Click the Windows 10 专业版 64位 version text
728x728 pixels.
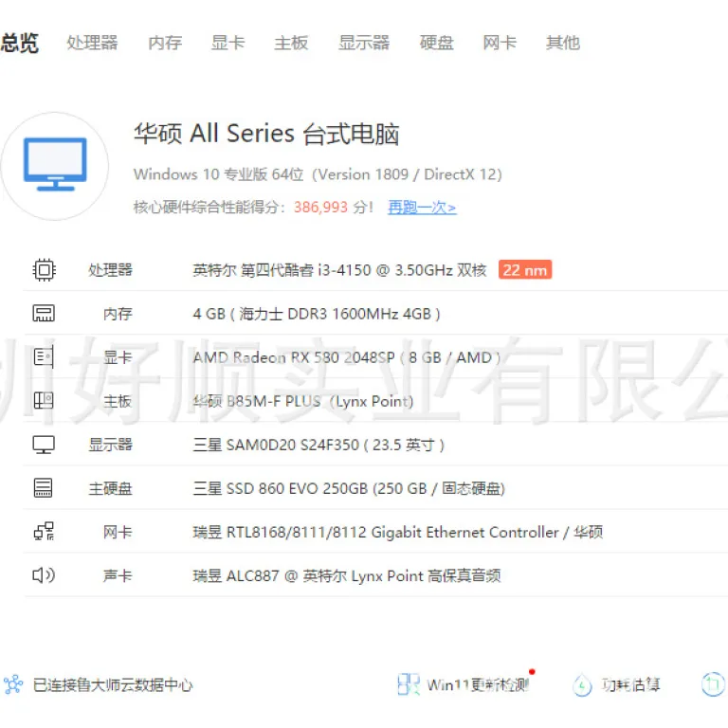pos(318,174)
